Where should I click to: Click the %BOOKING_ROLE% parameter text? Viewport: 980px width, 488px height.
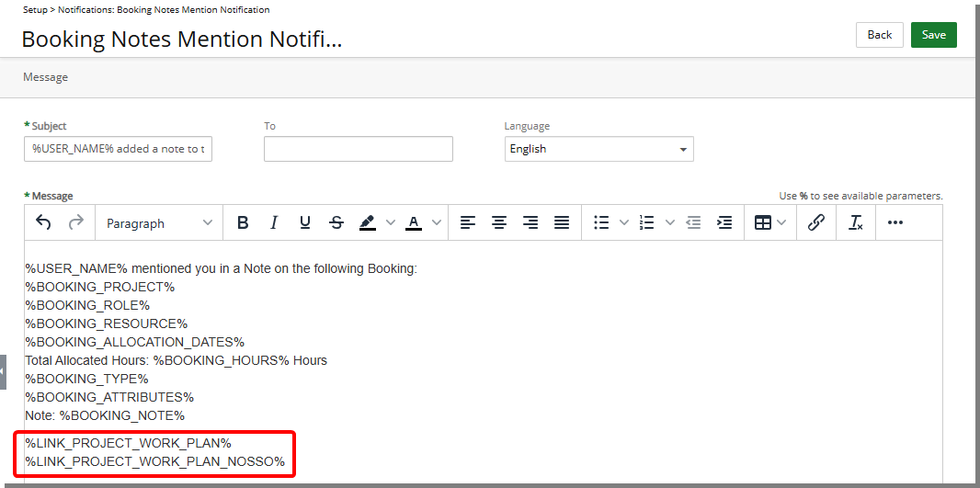pos(87,305)
